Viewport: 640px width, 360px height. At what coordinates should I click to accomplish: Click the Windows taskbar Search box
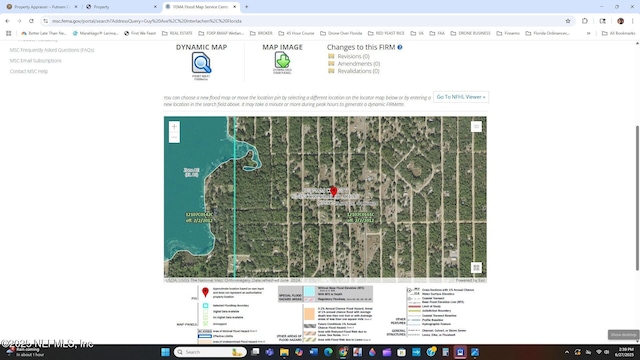210,352
